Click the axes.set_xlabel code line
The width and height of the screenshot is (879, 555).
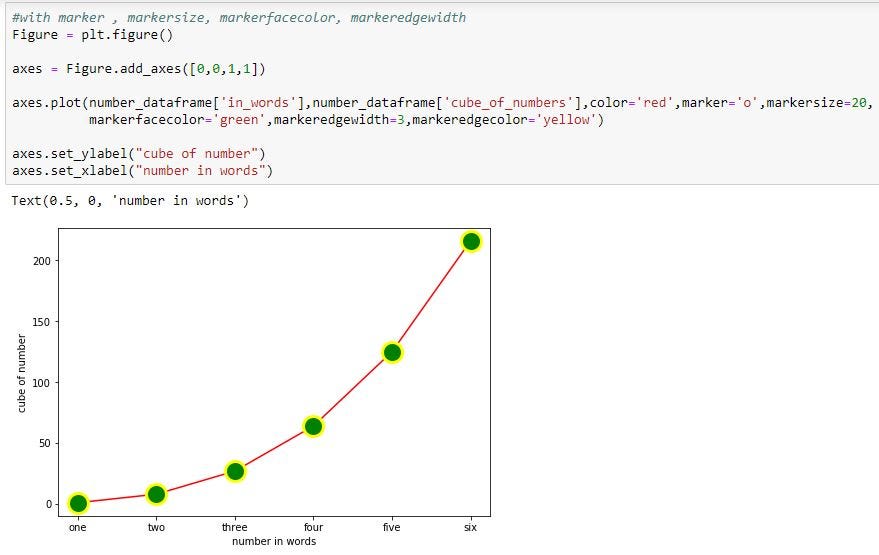142,170
